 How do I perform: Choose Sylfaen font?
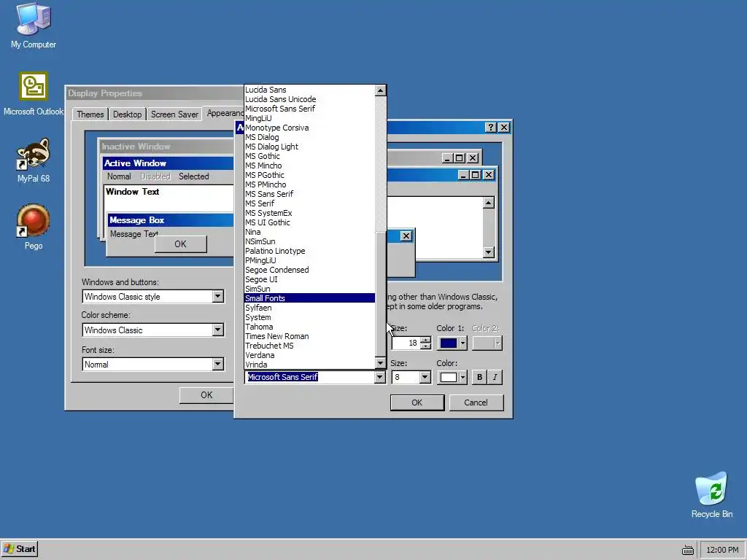(309, 308)
